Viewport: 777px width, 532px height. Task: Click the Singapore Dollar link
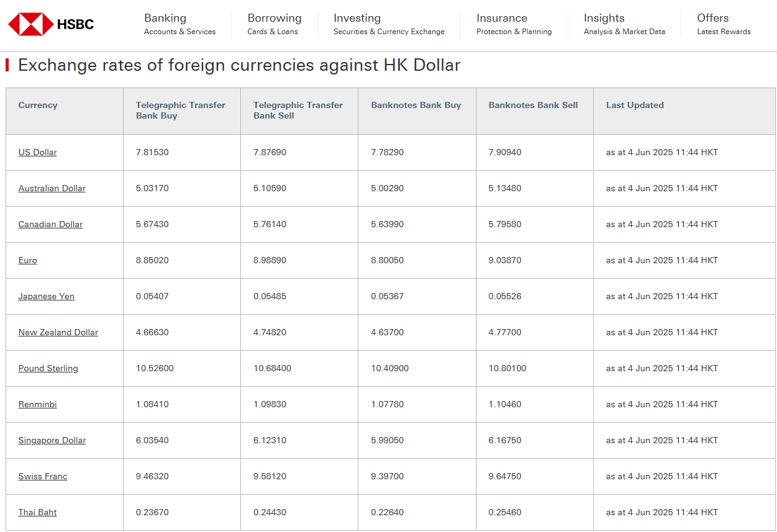(x=52, y=440)
